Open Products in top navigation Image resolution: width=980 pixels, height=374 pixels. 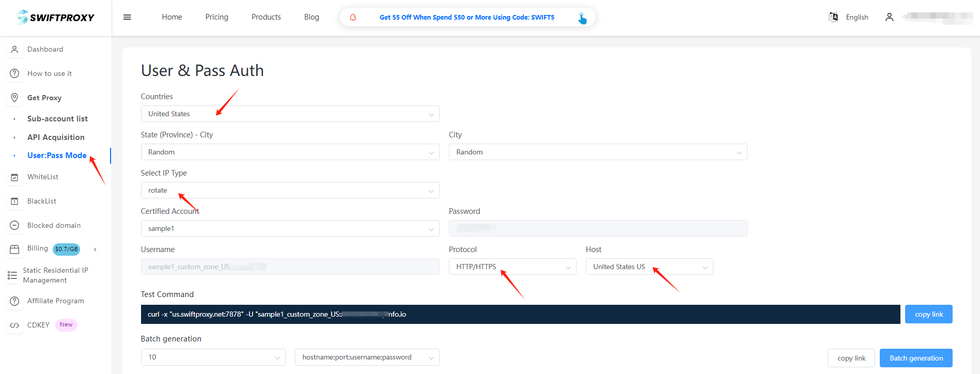266,17
